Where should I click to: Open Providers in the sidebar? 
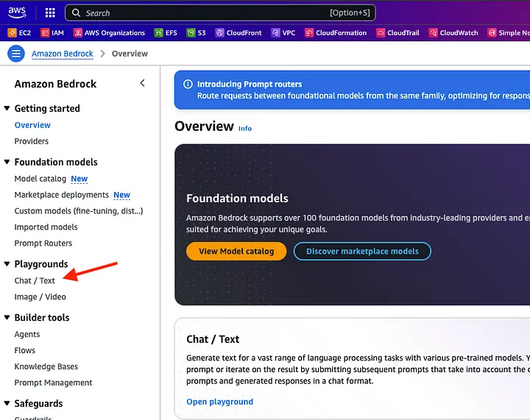coord(32,141)
